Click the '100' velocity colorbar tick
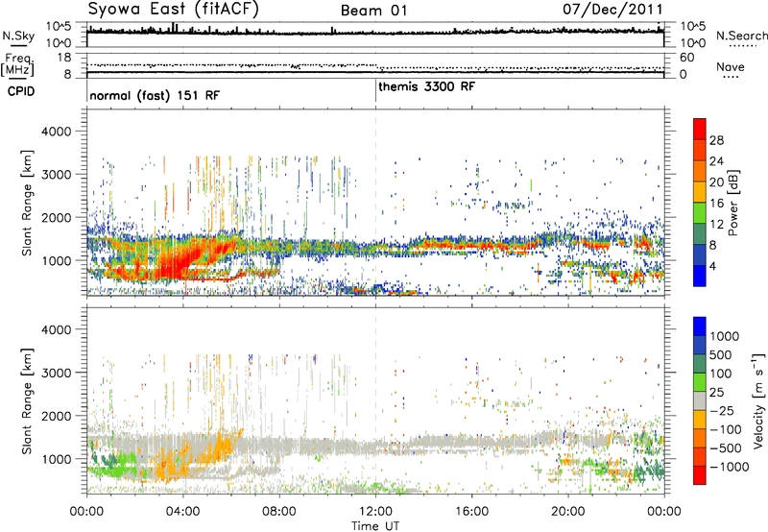Screen dimensions: 768x532 click(721, 374)
